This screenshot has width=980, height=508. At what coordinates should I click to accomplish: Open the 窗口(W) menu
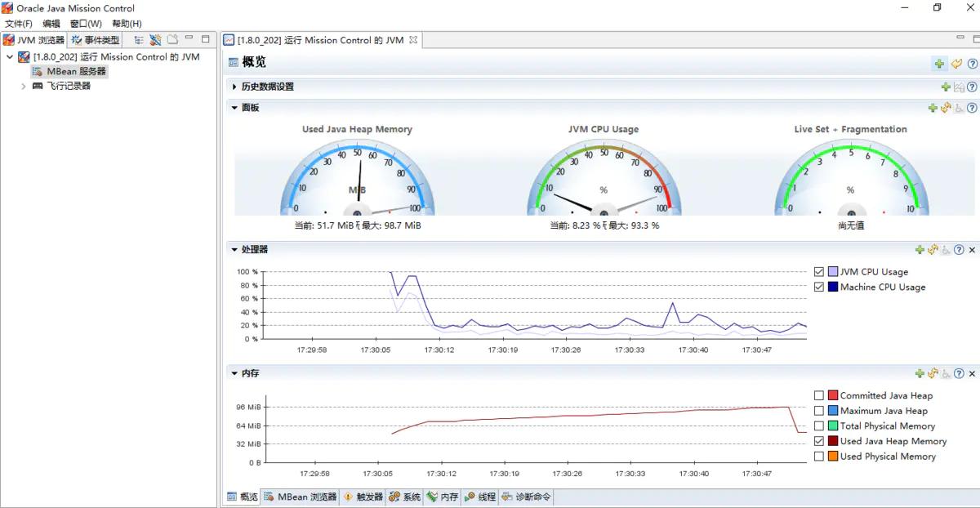pos(86,24)
